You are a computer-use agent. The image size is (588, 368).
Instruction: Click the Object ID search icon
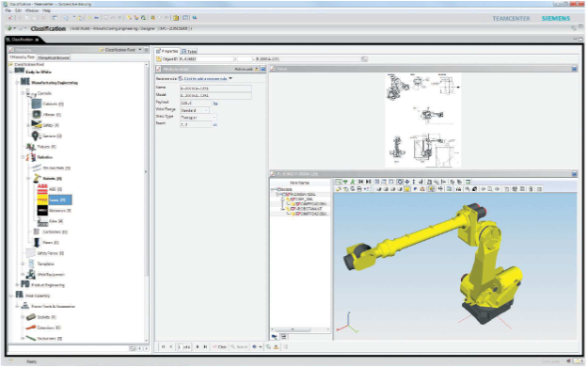click(364, 59)
